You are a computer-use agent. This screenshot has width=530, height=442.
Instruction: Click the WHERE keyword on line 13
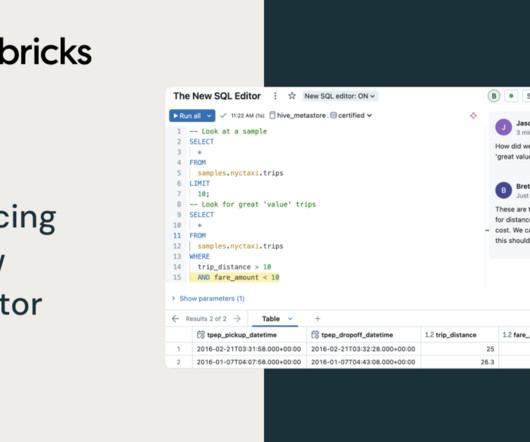[x=199, y=256]
